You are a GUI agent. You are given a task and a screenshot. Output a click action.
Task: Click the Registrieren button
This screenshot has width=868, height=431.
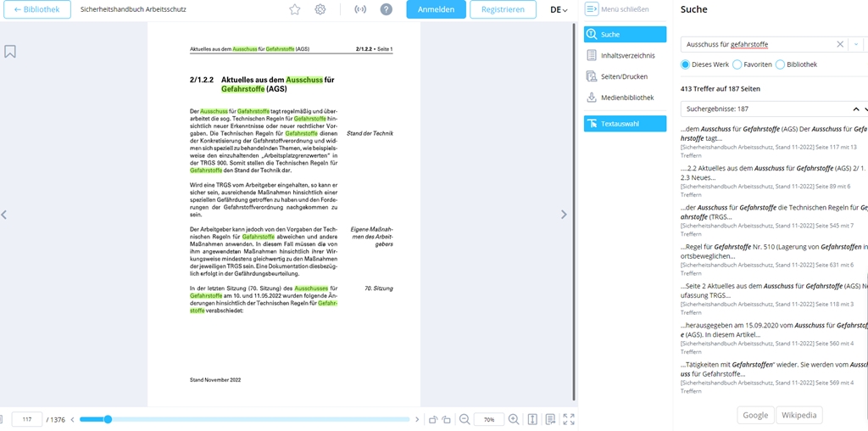(503, 9)
